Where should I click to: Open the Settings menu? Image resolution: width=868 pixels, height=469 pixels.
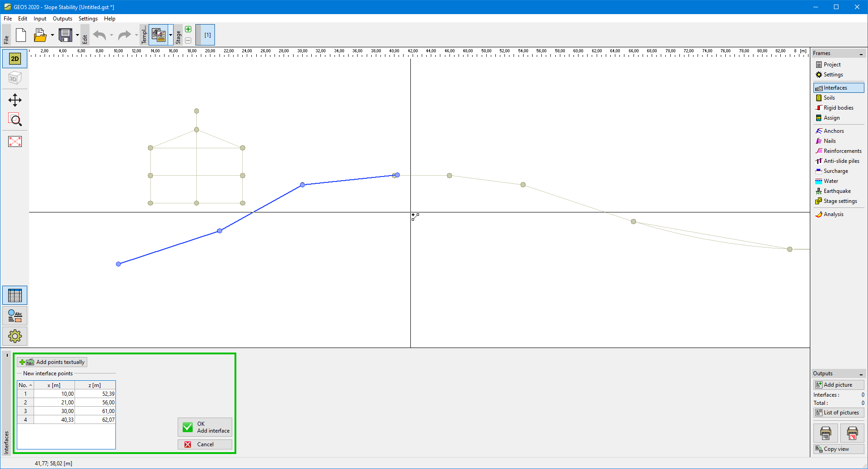pos(88,19)
